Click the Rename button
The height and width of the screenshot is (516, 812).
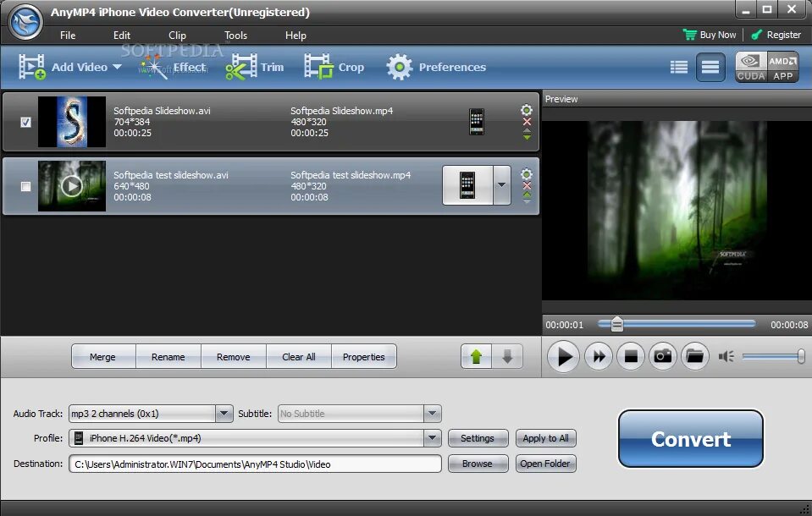coord(168,357)
